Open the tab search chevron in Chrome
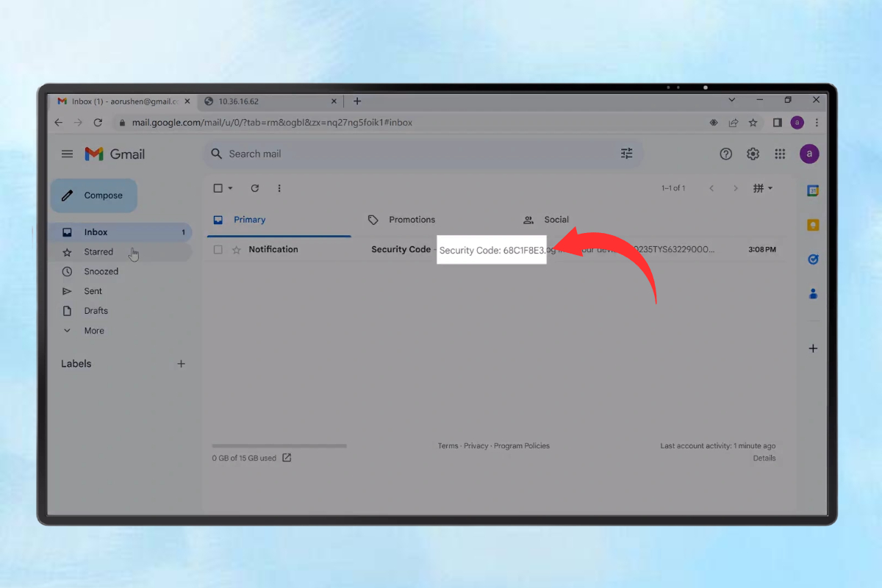882x588 pixels. (x=732, y=99)
